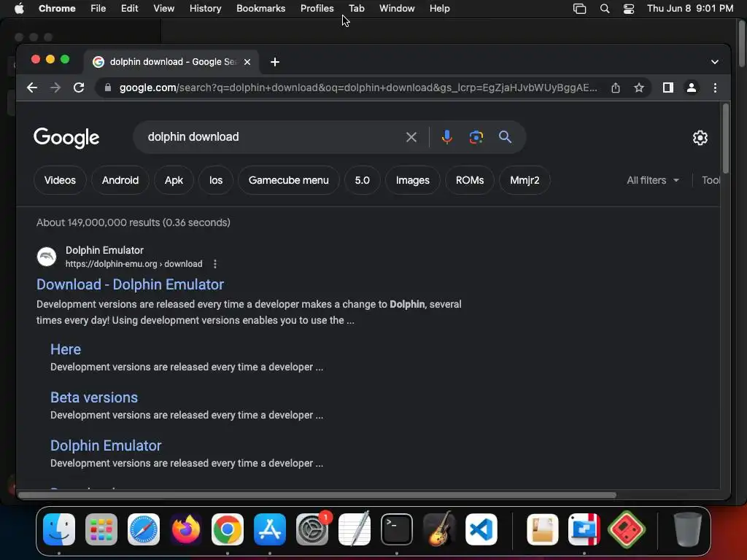Click the dolphin-emu.org URL breadcrumb
747x560 pixels.
(x=134, y=264)
